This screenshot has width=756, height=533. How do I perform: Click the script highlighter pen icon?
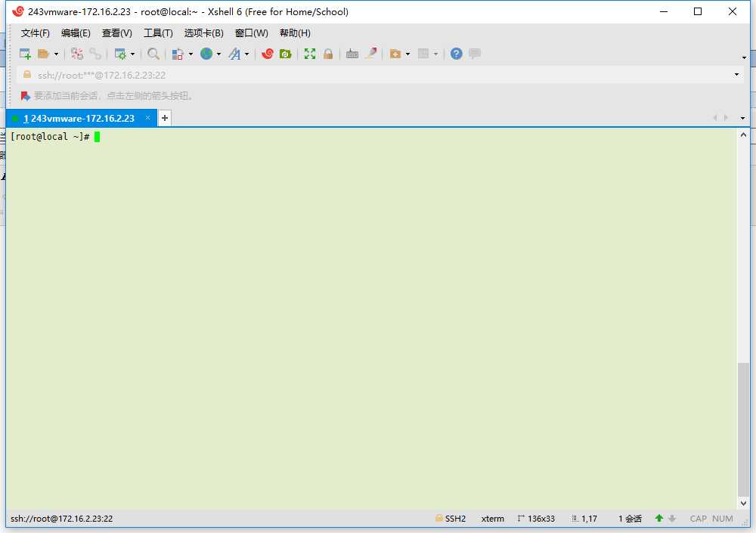point(370,54)
